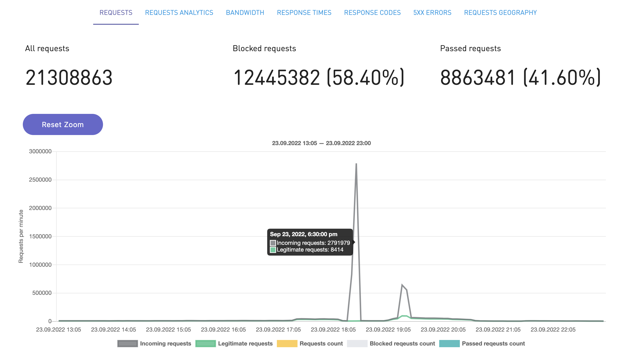Click the Blocked requests heading
Screen dimensions: 644x358
(264, 48)
